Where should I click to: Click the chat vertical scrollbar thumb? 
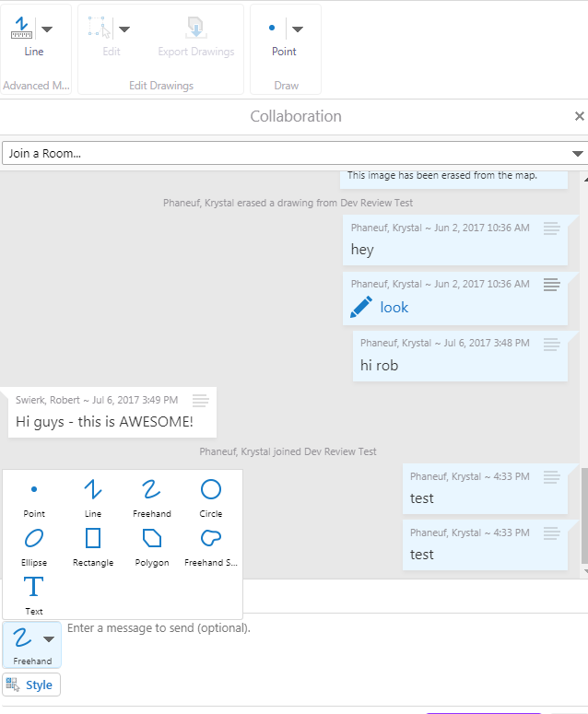[x=584, y=515]
